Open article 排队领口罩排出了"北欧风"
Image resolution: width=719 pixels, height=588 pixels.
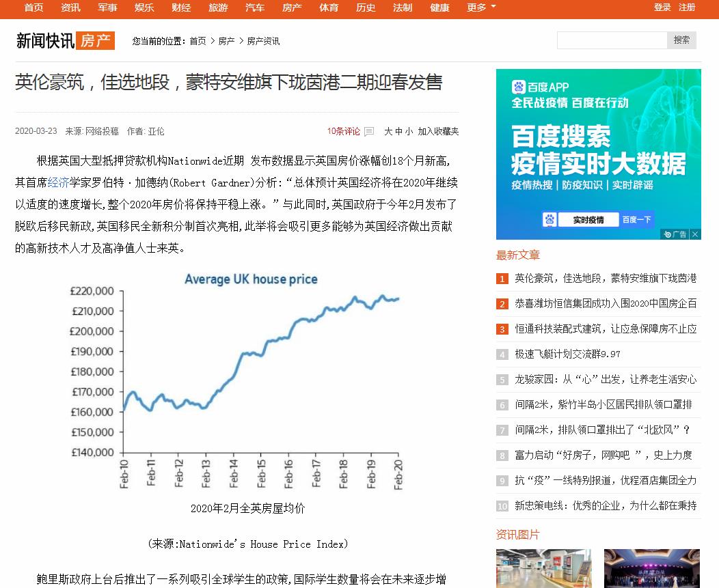[x=602, y=430]
